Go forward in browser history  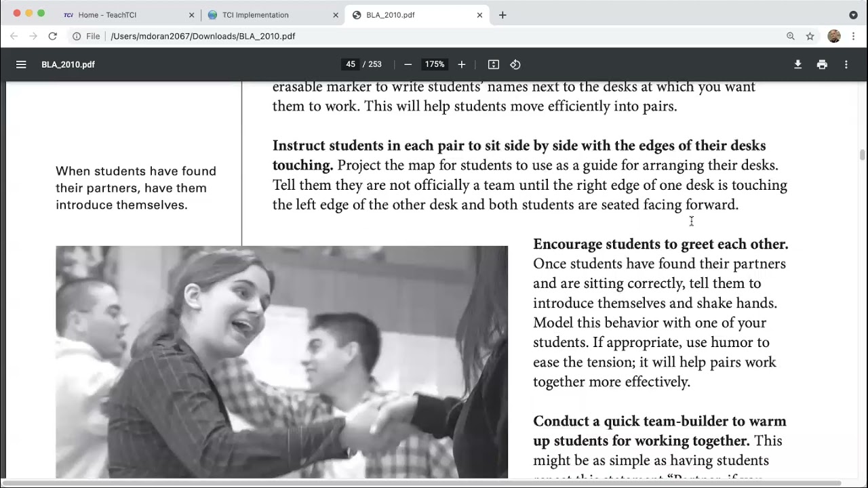[33, 36]
